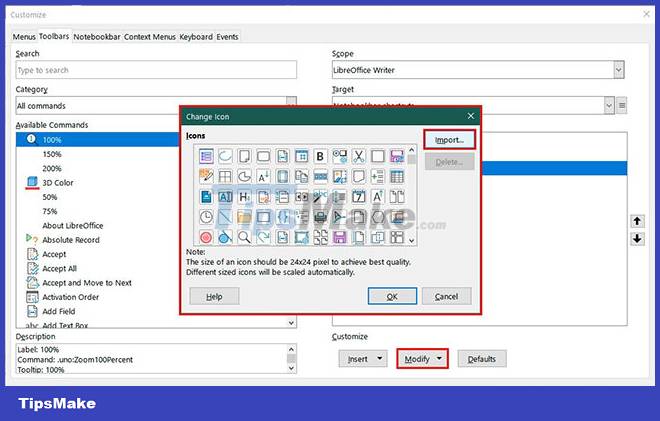Choose the A with up arrow icon
This screenshot has width=660, height=421.
378,197
